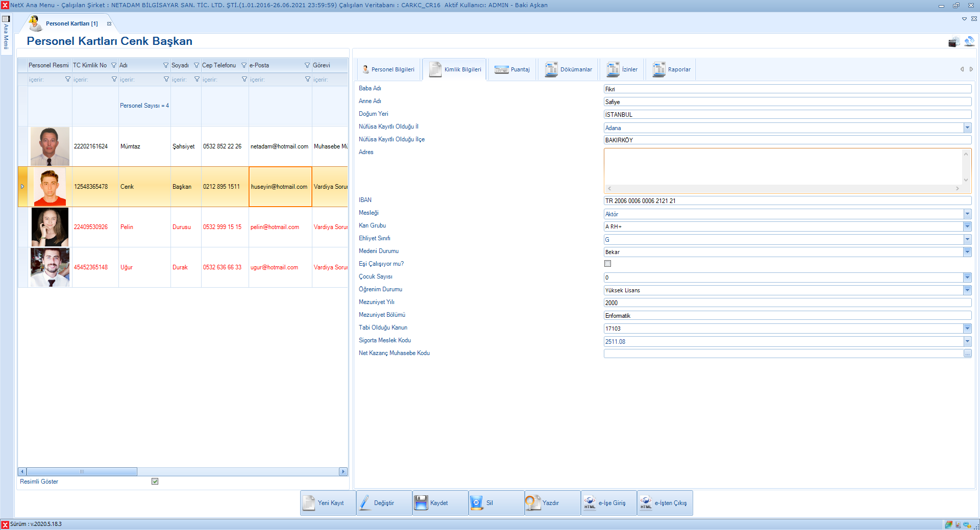This screenshot has height=530, width=980.
Task: Click the first status bar tray icon
Action: point(949,524)
